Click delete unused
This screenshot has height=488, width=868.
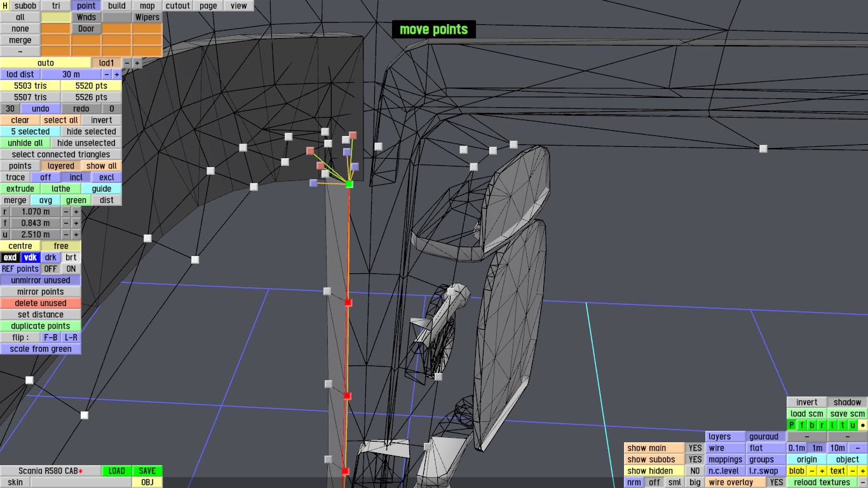(x=41, y=303)
